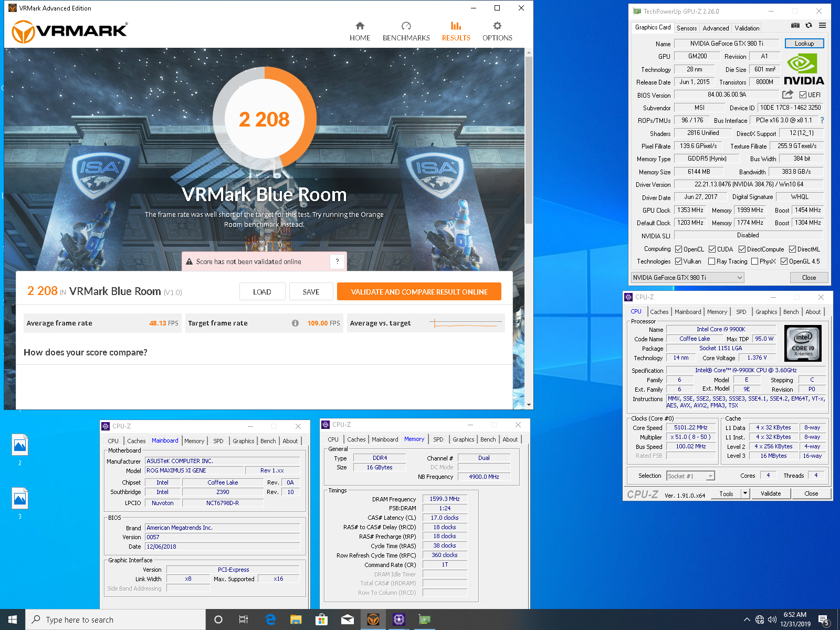Toggle PhysX checkbox in GPU-Z
The width and height of the screenshot is (840, 630).
point(754,261)
